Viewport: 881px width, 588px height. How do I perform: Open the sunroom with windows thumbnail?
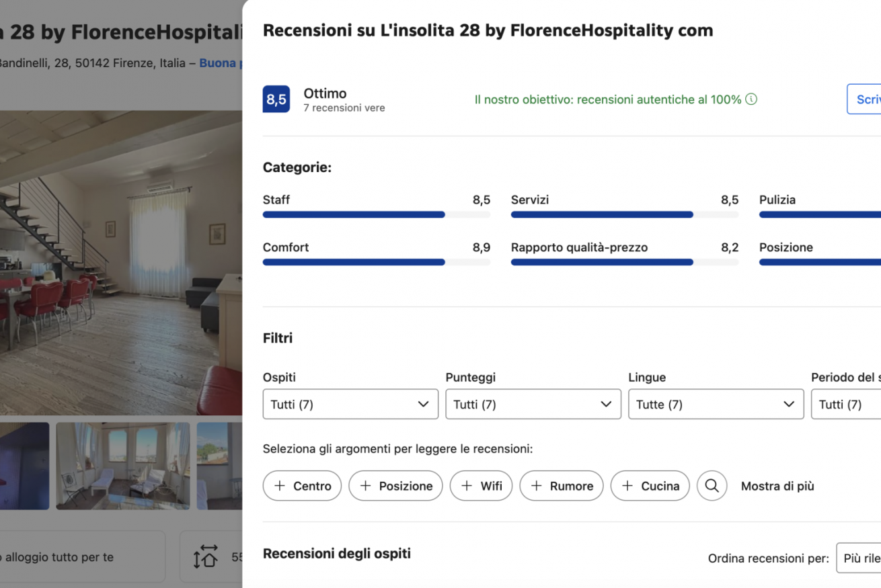point(122,466)
